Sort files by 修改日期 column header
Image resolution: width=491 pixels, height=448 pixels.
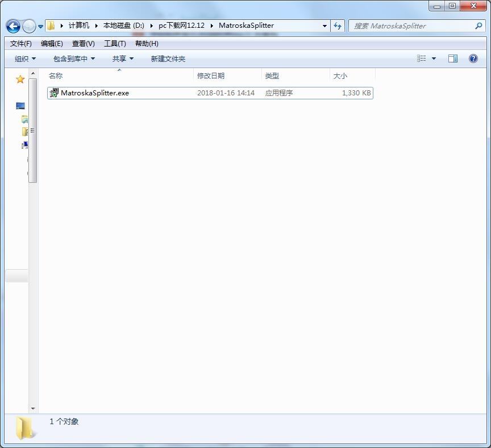click(x=211, y=76)
